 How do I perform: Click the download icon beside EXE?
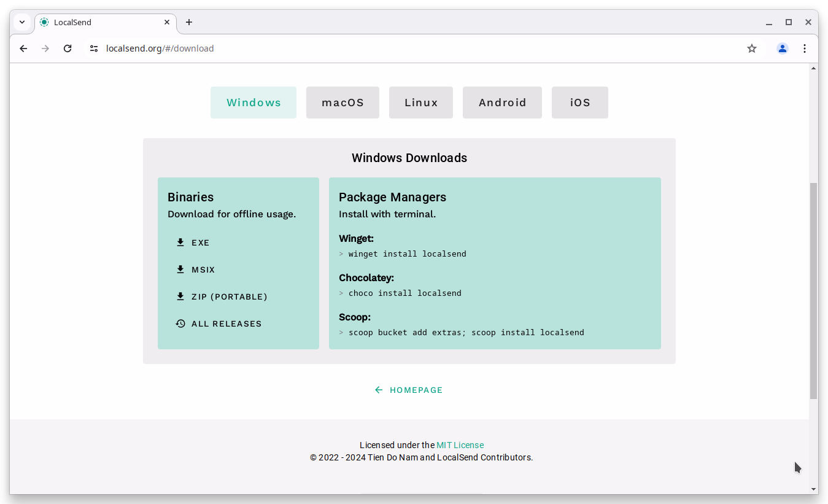180,242
